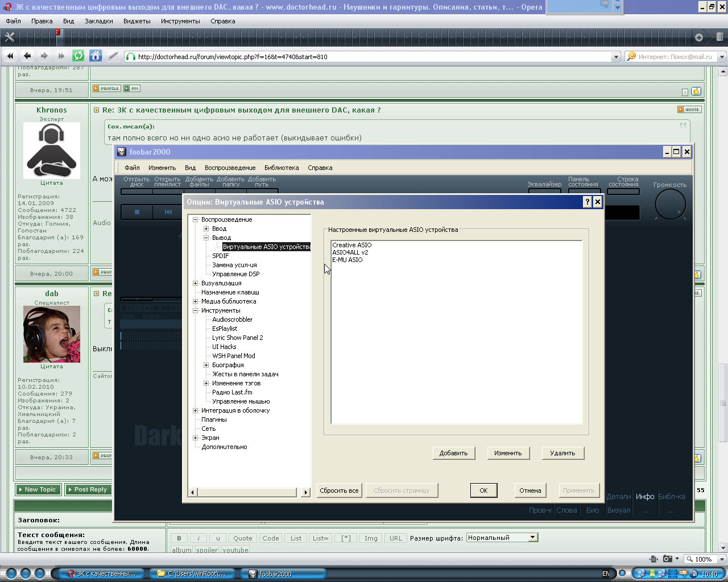Viewport: 728px width, 582px height.
Task: Select Creative ASIO in device list
Action: pyautogui.click(x=352, y=245)
